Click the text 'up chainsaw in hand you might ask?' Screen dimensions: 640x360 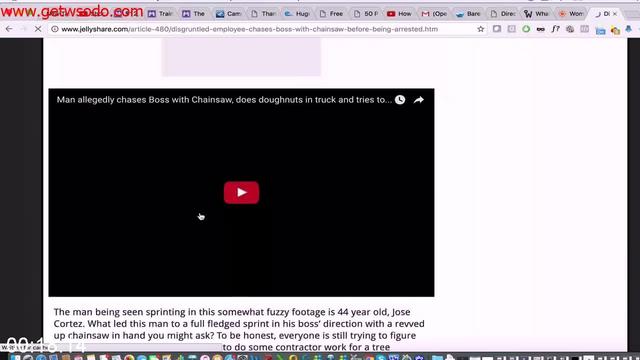coord(134,336)
